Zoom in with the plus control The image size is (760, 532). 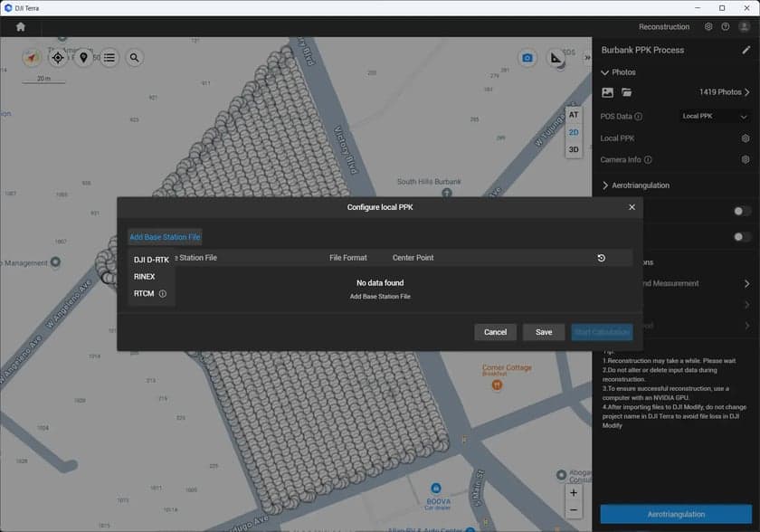(x=574, y=492)
